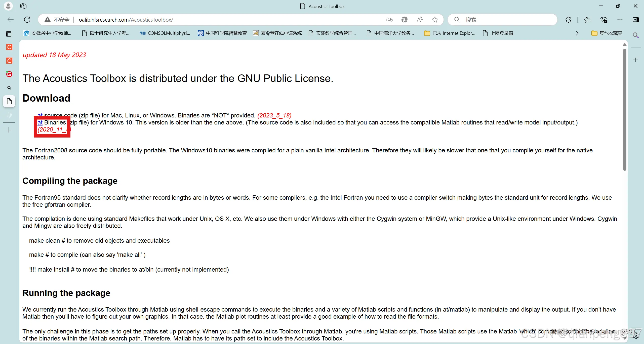Screen dimensions: 644x344
Task: Click the browser refresh icon
Action: point(27,20)
